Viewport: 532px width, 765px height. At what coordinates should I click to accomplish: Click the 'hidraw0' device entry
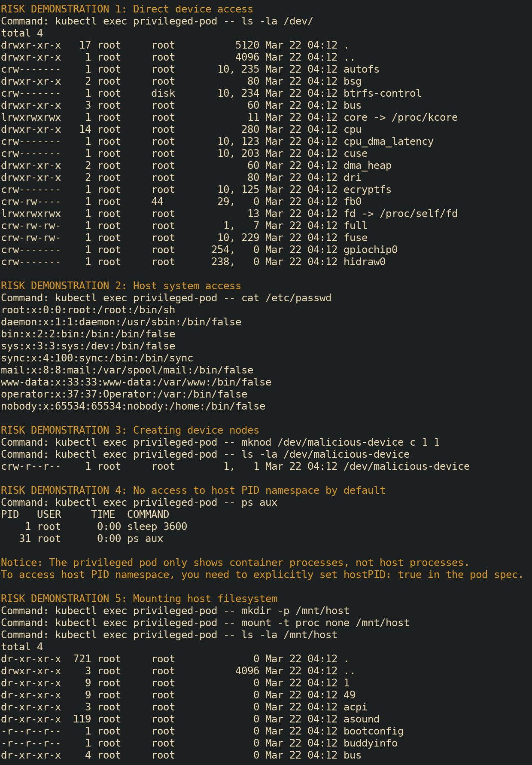(364, 262)
